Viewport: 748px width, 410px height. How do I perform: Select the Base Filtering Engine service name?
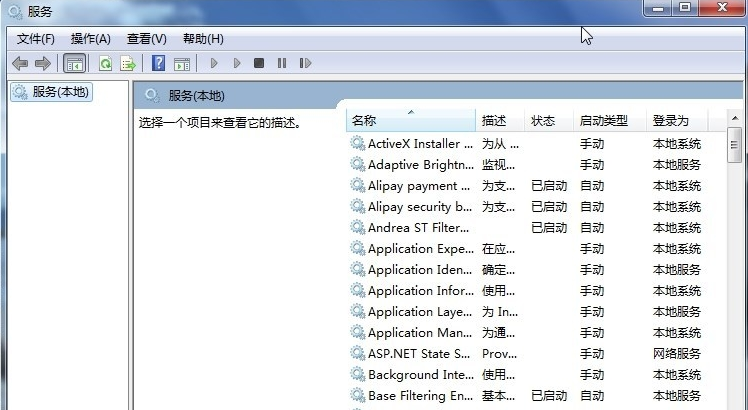click(420, 395)
